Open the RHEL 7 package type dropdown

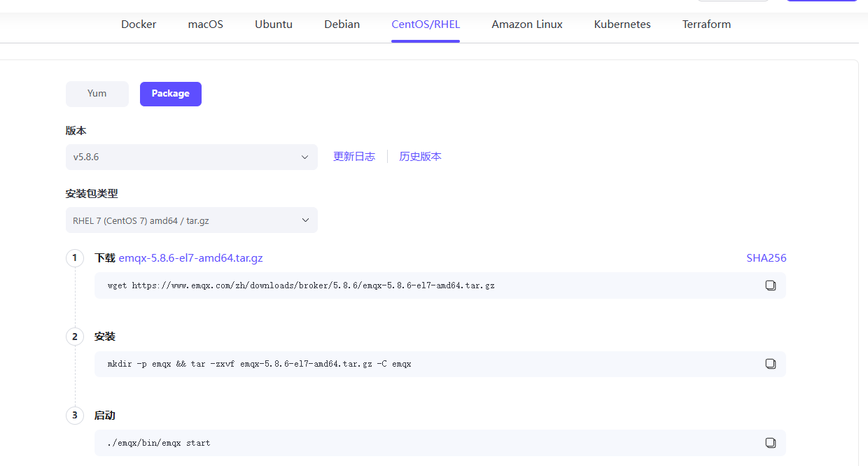pos(192,220)
